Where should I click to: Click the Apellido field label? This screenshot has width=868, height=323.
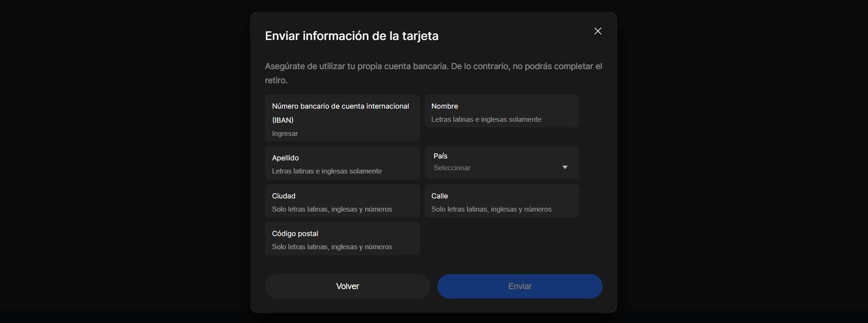(285, 158)
